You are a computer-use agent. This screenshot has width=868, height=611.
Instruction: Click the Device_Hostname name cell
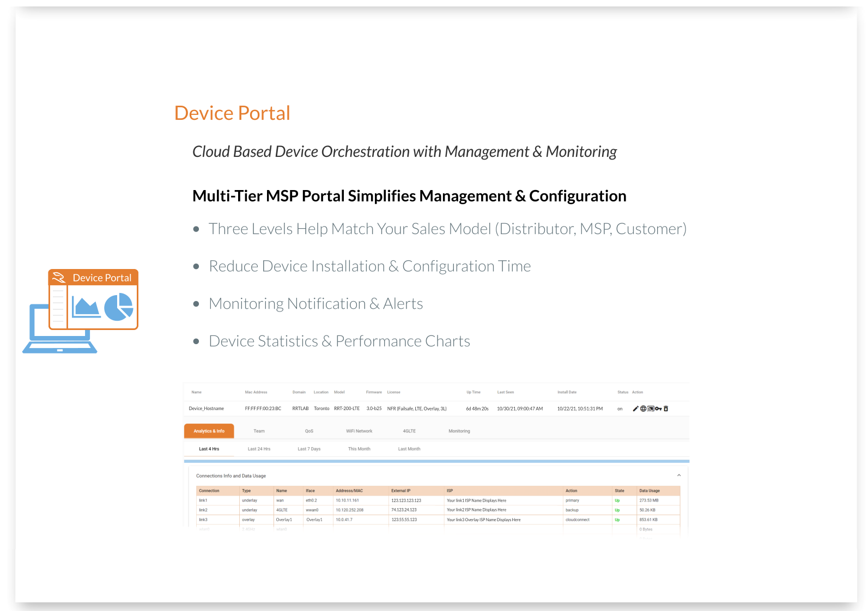[207, 408]
